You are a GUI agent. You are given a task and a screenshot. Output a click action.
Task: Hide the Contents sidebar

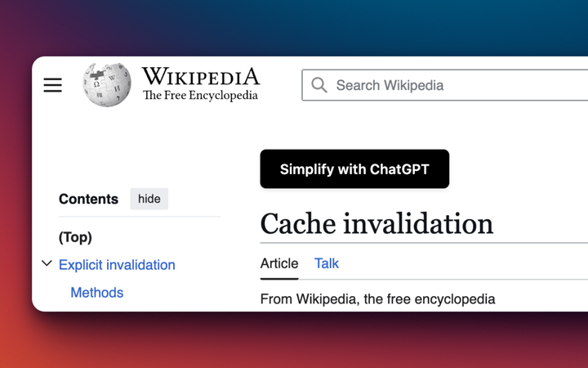pyautogui.click(x=149, y=199)
